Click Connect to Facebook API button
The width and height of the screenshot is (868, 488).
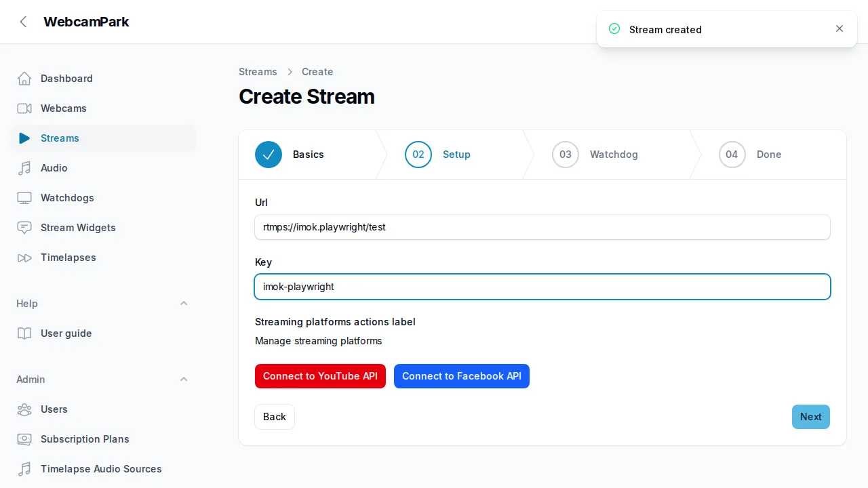tap(462, 376)
